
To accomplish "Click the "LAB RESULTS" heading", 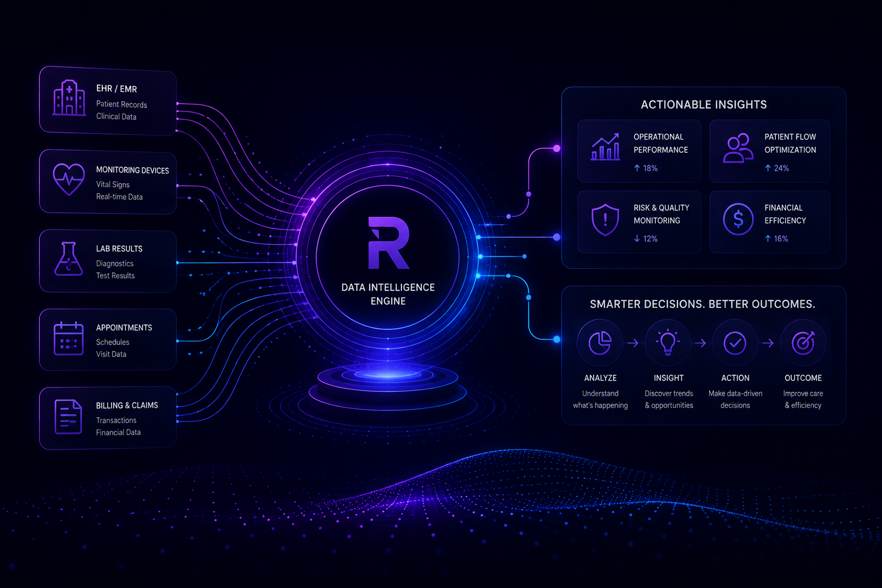I will click(x=119, y=249).
